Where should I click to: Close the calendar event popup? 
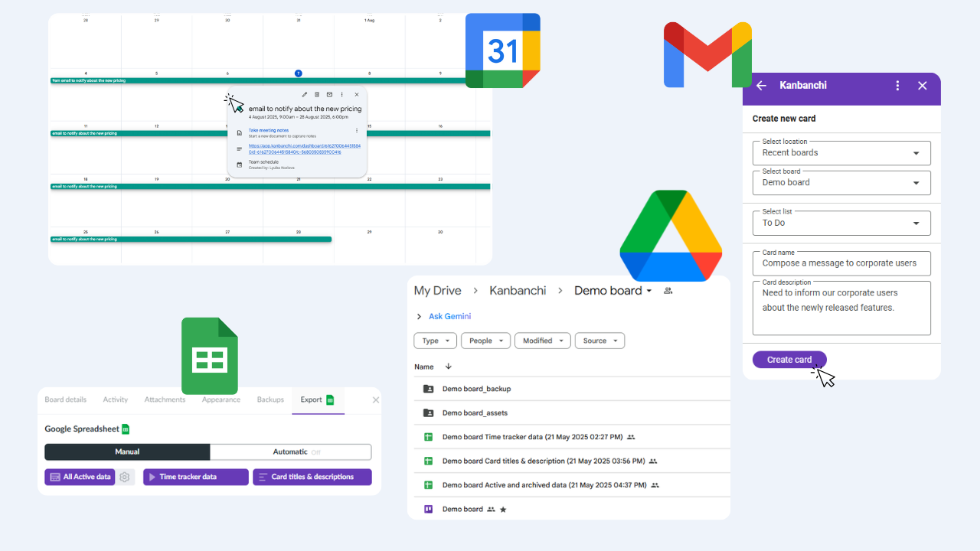tap(357, 95)
